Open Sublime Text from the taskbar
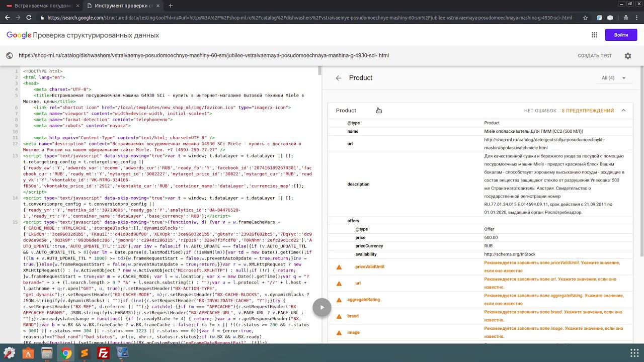Screen dimensions: 644x362 tap(85, 353)
